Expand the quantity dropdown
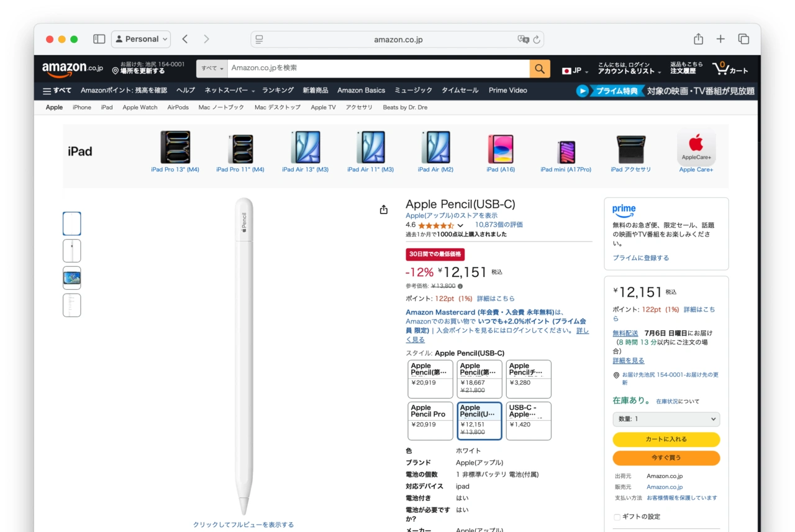This screenshot has width=795, height=532. 666,419
